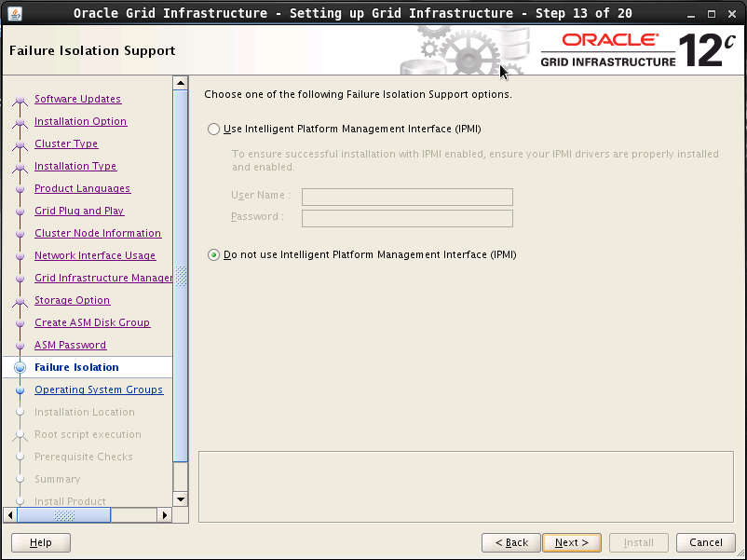
Task: Select Use Intelligent Platform Management Interface option
Action: click(214, 130)
